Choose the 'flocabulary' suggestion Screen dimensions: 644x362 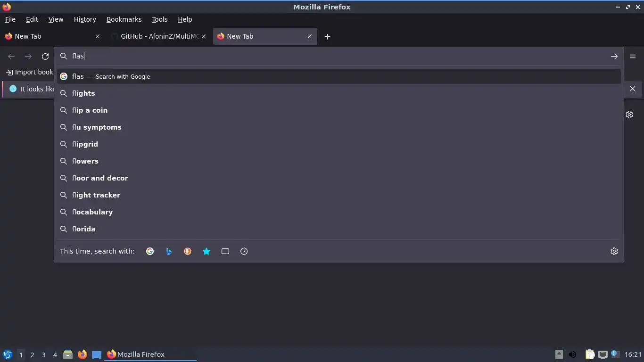pos(339,212)
